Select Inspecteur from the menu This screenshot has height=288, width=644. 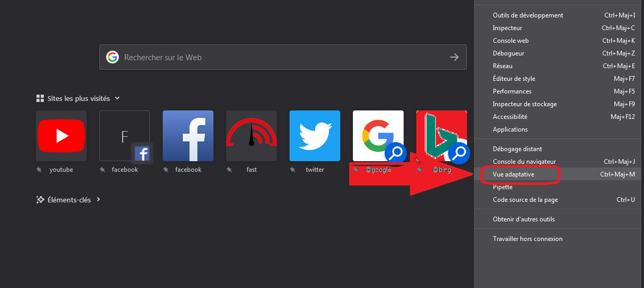pos(559,28)
